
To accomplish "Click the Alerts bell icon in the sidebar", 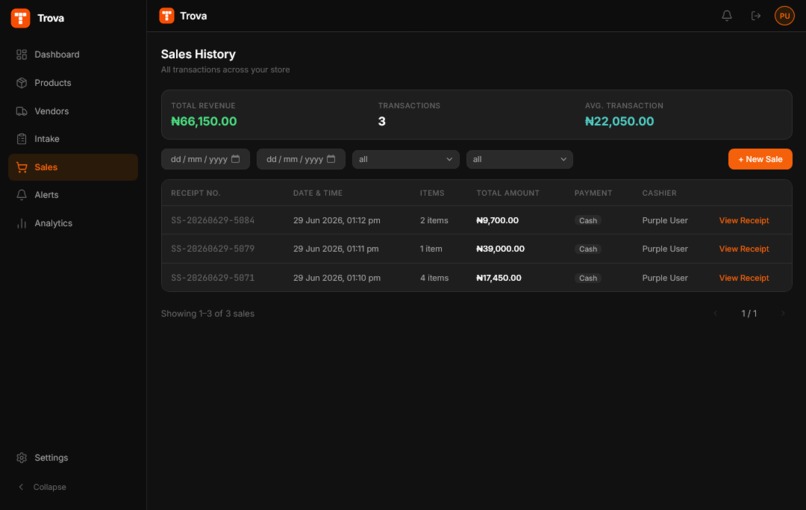I will click(22, 195).
